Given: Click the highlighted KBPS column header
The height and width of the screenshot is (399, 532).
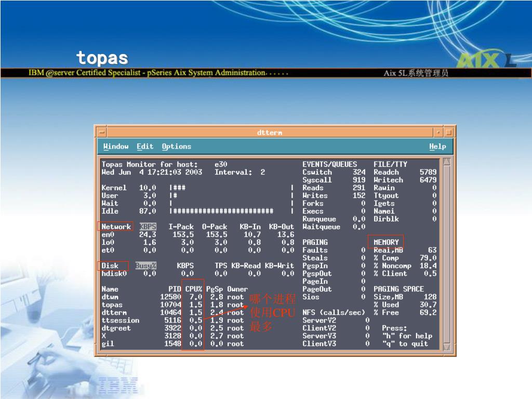Looking at the screenshot, I should point(148,227).
